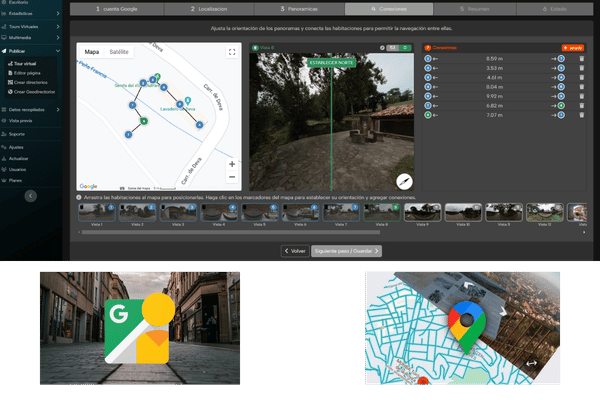Click the Establecer Norte button

tap(331, 63)
